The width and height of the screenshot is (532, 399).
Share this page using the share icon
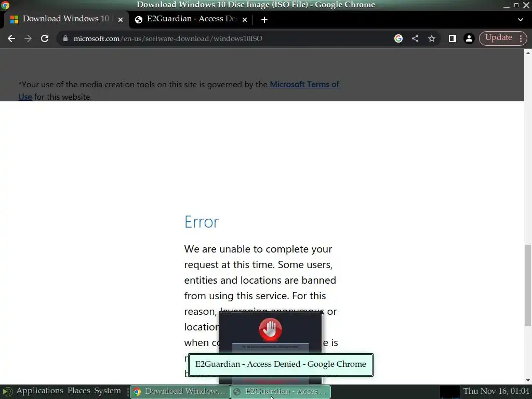pos(415,38)
